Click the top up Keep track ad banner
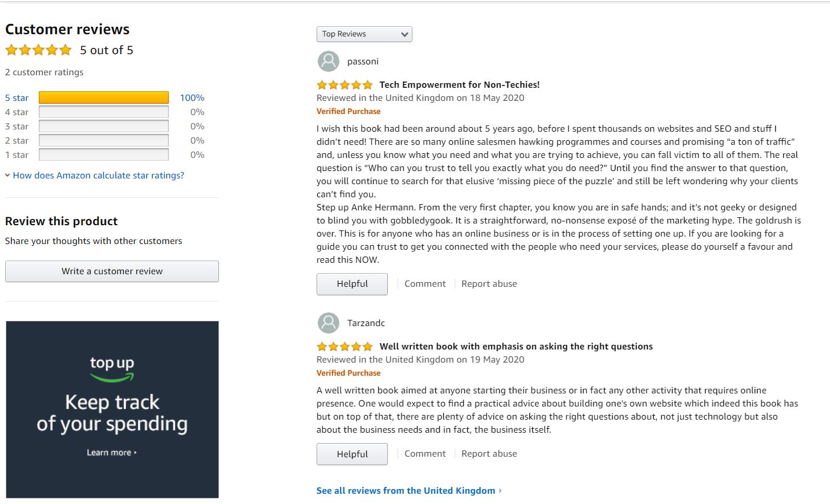The height and width of the screenshot is (504, 830). point(112,409)
